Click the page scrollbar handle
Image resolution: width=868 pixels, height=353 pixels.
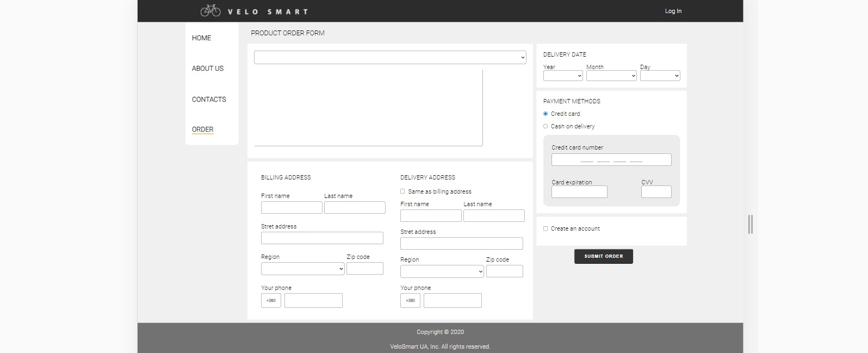(x=750, y=224)
